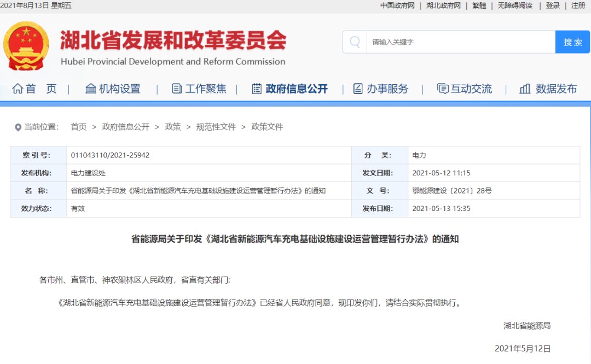The width and height of the screenshot is (591, 364).
Task: Select the 政府信息公开 navigation item
Action: tap(289, 89)
